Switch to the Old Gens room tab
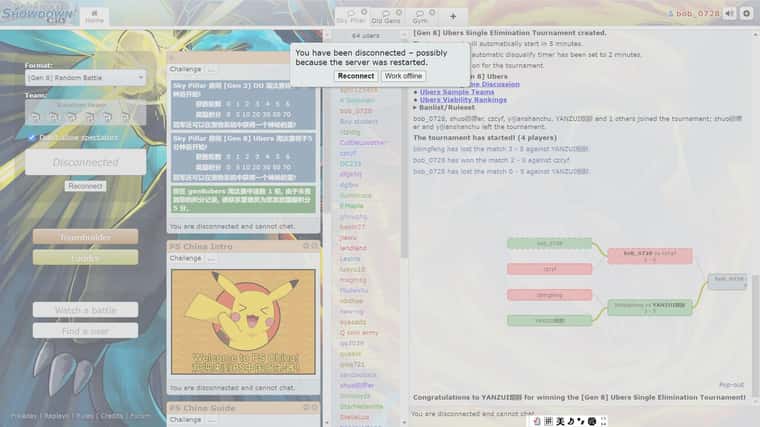Image resolution: width=760 pixels, height=427 pixels. click(x=385, y=16)
